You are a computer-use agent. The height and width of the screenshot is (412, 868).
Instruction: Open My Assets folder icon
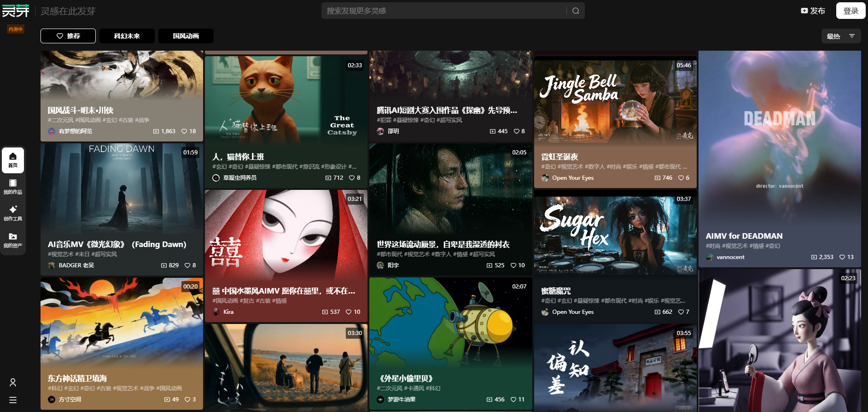pyautogui.click(x=13, y=240)
